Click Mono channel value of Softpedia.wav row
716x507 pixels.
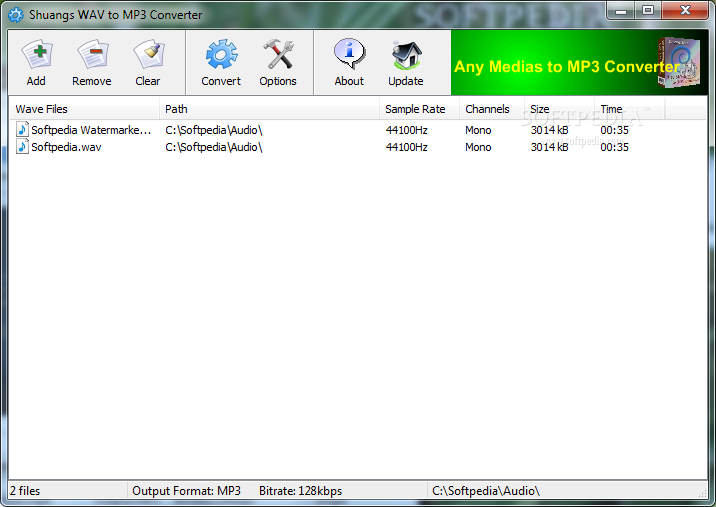(x=478, y=147)
